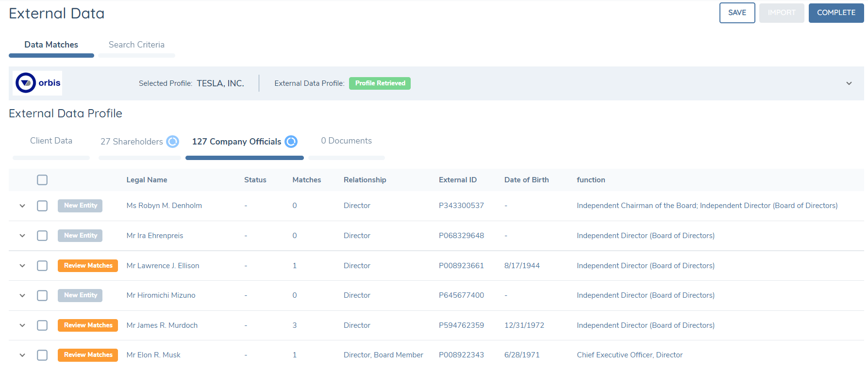Select the checkbox for Mr James R. Murdoch
868x370 pixels.
click(x=42, y=325)
